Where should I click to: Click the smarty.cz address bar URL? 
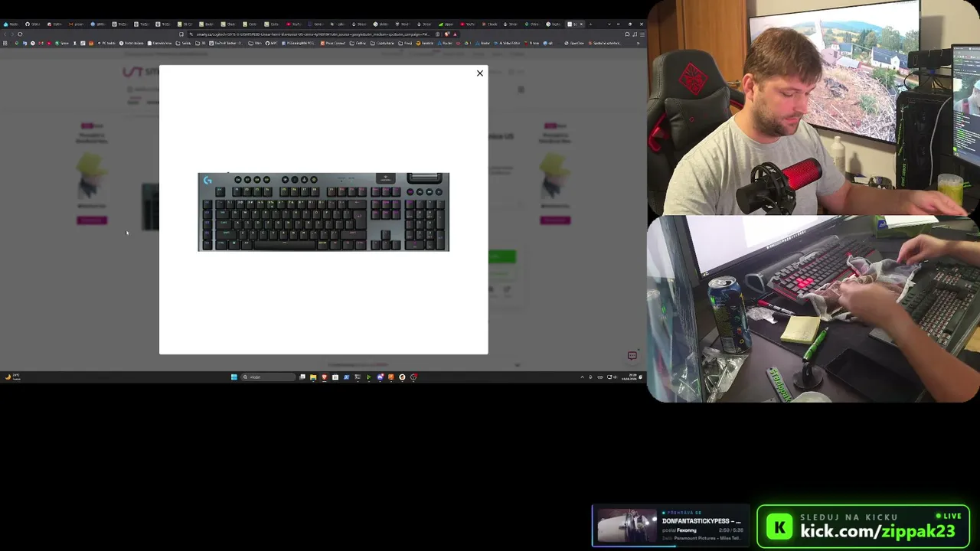314,34
